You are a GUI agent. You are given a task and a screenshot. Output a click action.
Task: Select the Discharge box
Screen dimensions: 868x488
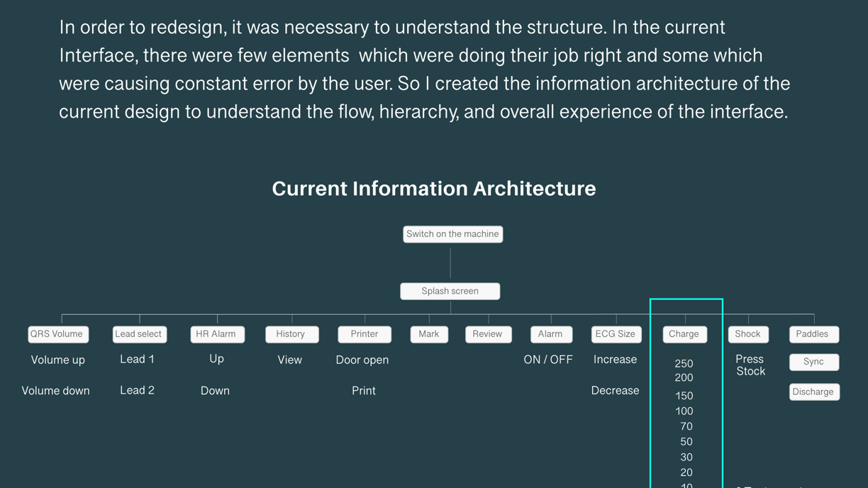click(814, 392)
